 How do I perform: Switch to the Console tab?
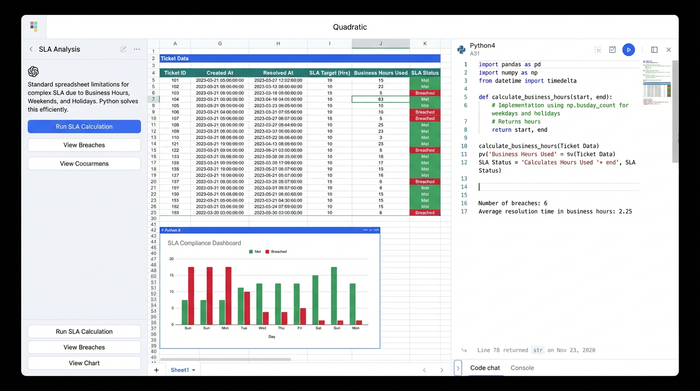point(522,368)
